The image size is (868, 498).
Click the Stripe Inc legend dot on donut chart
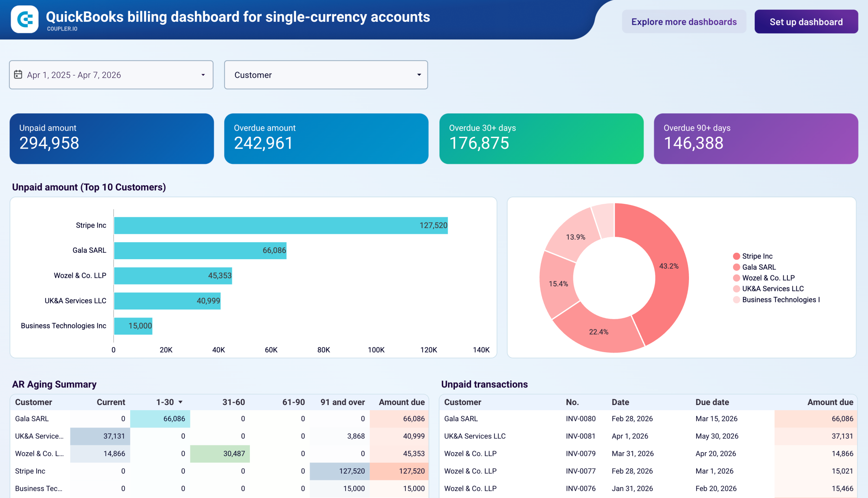(x=737, y=256)
